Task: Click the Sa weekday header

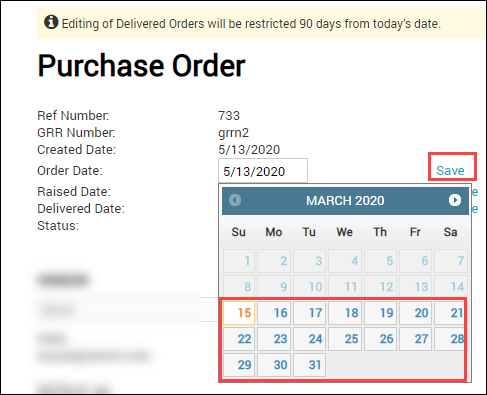Action: (450, 232)
